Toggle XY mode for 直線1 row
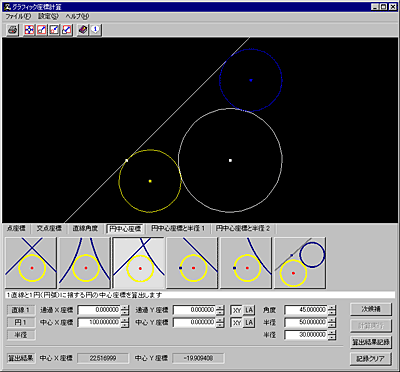400x372 pixels. pos(237,310)
